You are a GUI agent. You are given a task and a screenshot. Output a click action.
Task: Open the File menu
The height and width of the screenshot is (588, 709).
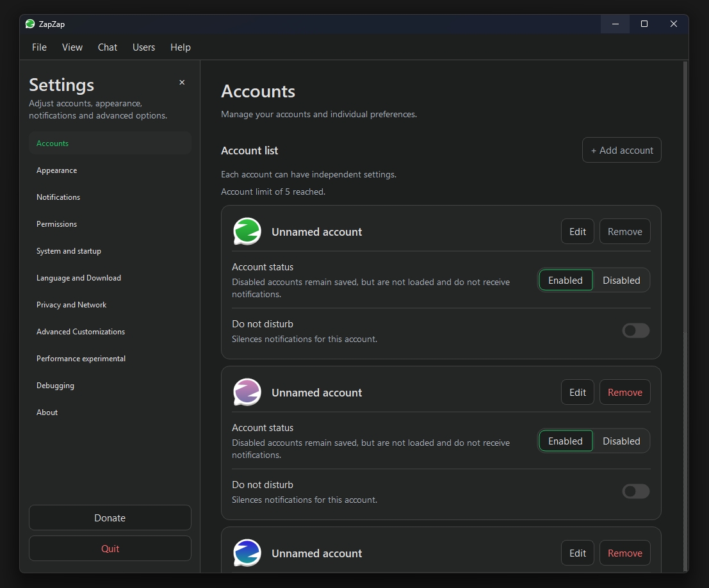(x=39, y=47)
